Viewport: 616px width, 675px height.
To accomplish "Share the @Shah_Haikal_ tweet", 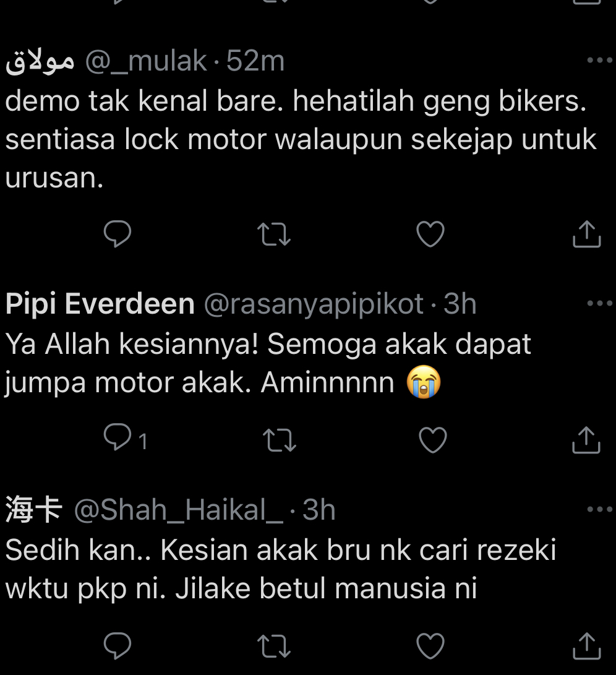I will (586, 646).
